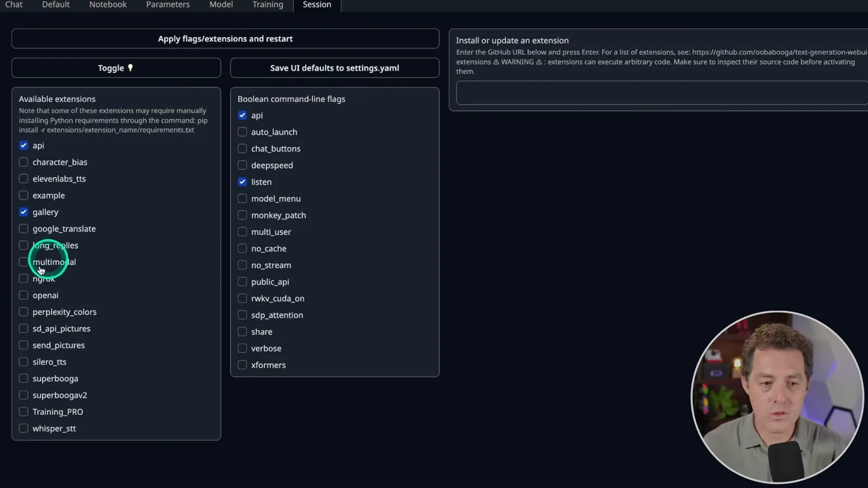This screenshot has width=868, height=488.
Task: Enable the character_bias extension
Action: click(x=23, y=162)
